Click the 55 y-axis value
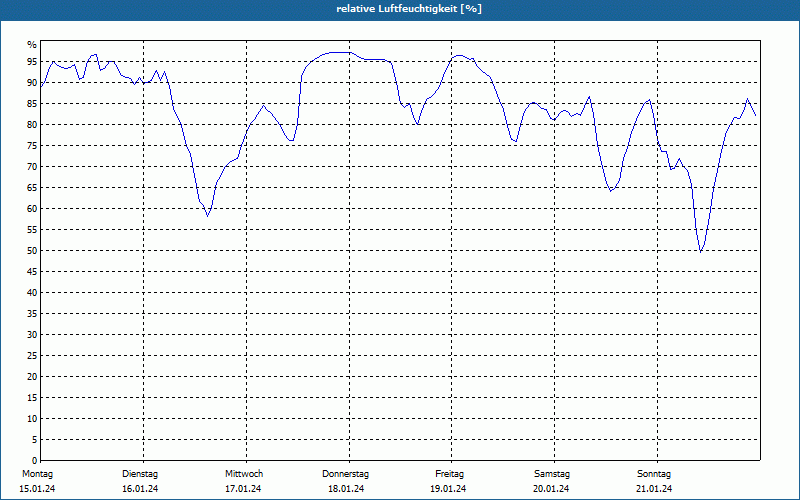 [32, 230]
